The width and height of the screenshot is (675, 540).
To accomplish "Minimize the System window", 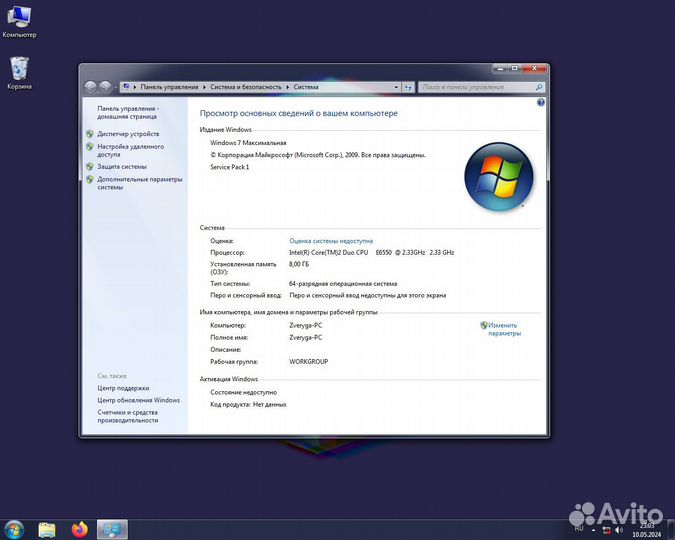I will [x=500, y=68].
